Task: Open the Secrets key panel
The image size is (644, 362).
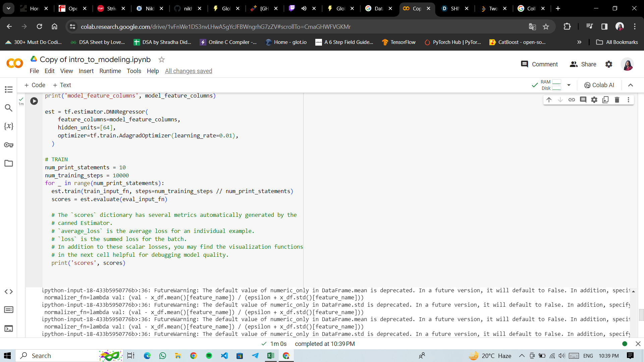Action: 9,145
